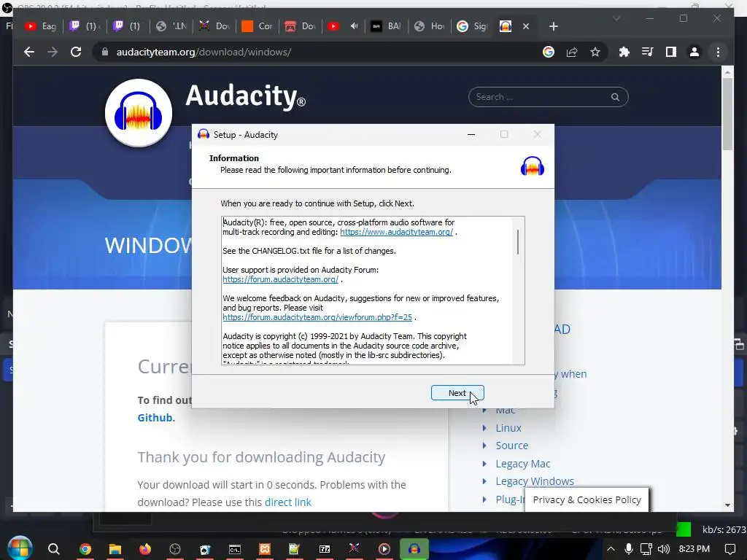The height and width of the screenshot is (560, 747).
Task: Open the notification center icon
Action: (x=729, y=549)
